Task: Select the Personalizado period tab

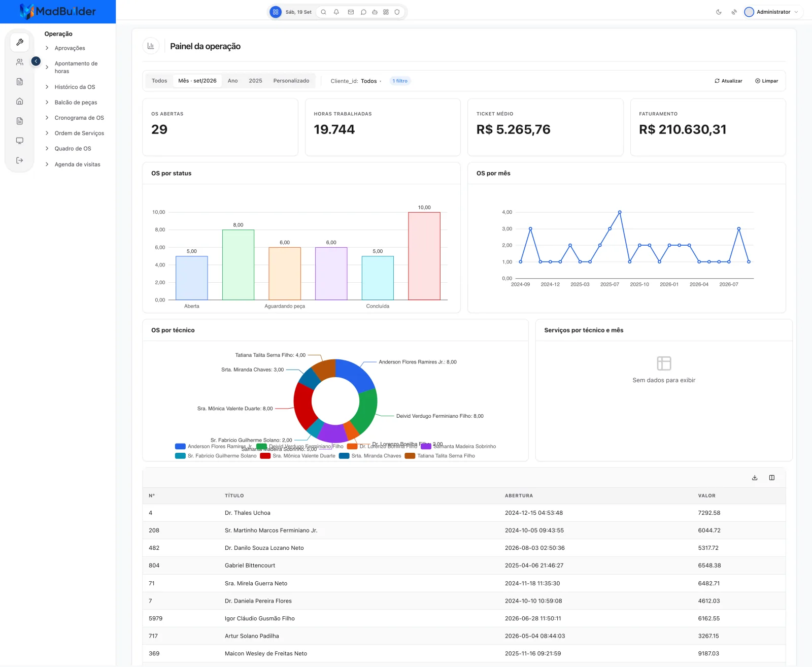Action: click(x=291, y=81)
